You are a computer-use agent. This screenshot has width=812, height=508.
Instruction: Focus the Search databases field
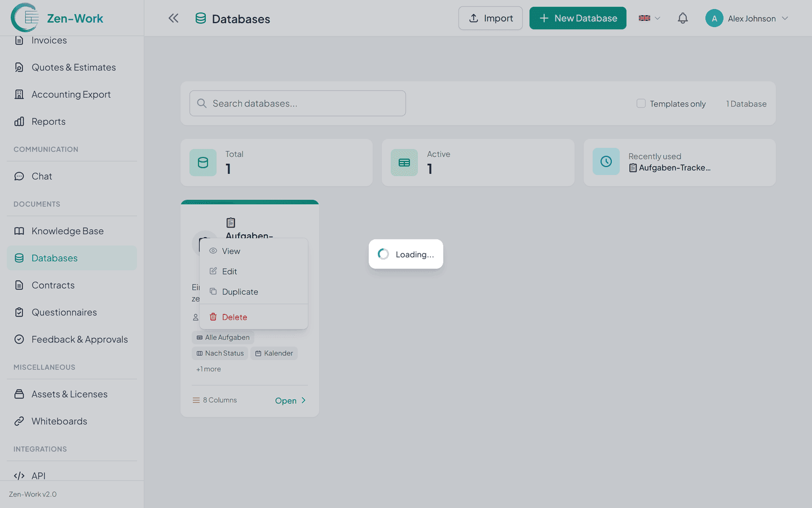tap(298, 103)
